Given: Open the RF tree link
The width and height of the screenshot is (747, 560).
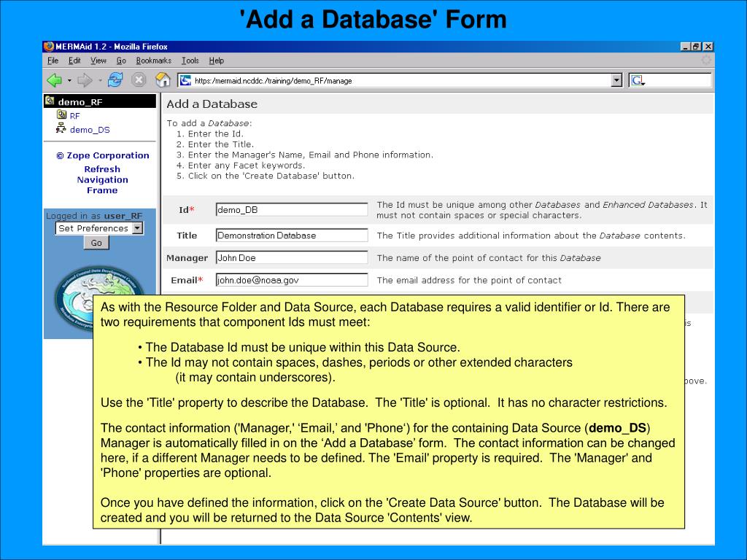Looking at the screenshot, I should [x=75, y=116].
